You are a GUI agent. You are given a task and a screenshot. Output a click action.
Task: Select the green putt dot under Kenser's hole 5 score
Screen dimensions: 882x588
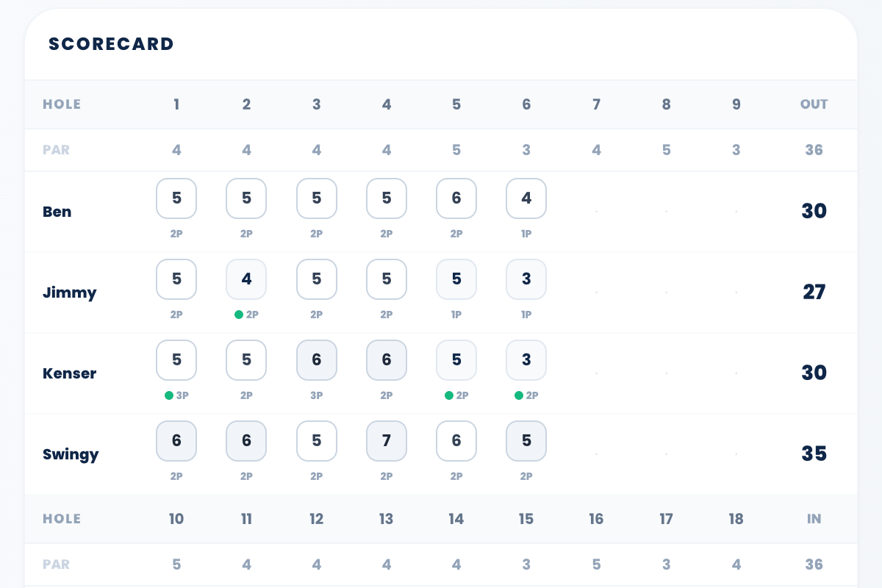tap(448, 395)
